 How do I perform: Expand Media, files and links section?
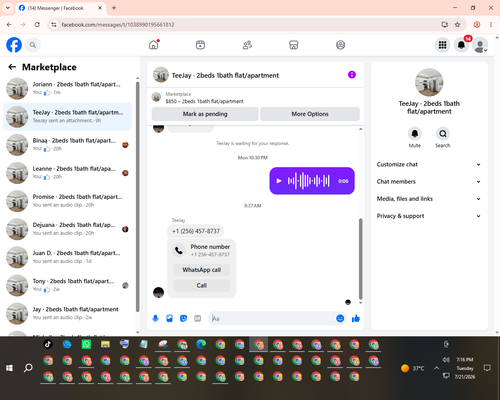tap(429, 199)
